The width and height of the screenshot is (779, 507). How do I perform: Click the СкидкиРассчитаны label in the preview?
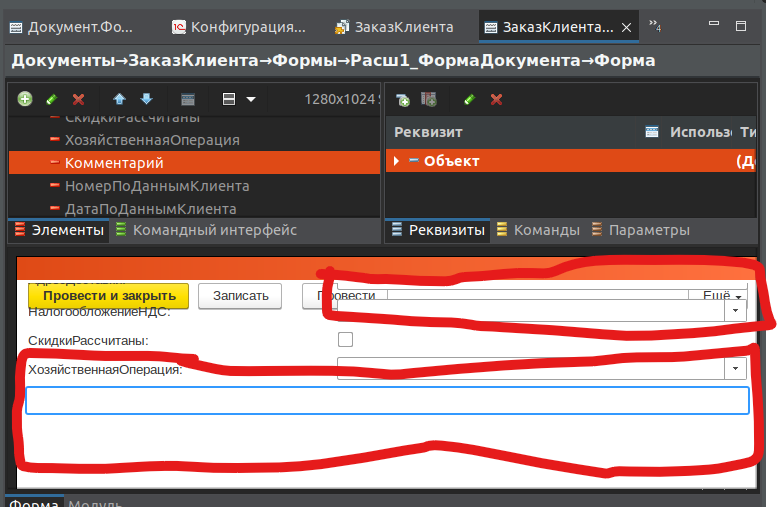click(88, 341)
